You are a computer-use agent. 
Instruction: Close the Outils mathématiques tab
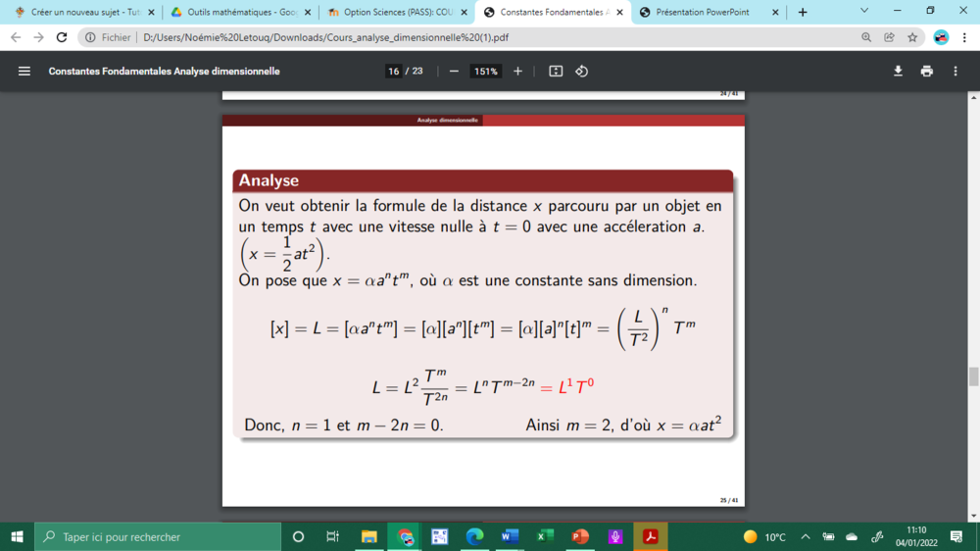click(308, 12)
